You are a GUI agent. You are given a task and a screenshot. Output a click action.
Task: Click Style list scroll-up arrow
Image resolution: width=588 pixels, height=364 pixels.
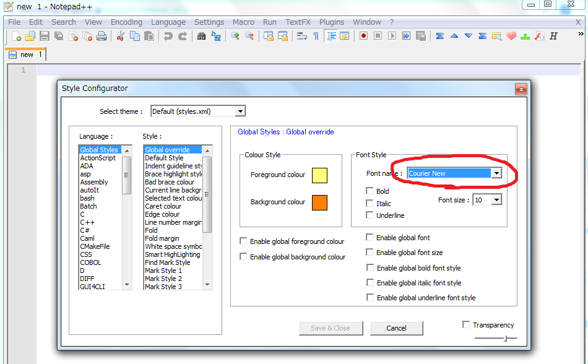(x=207, y=150)
